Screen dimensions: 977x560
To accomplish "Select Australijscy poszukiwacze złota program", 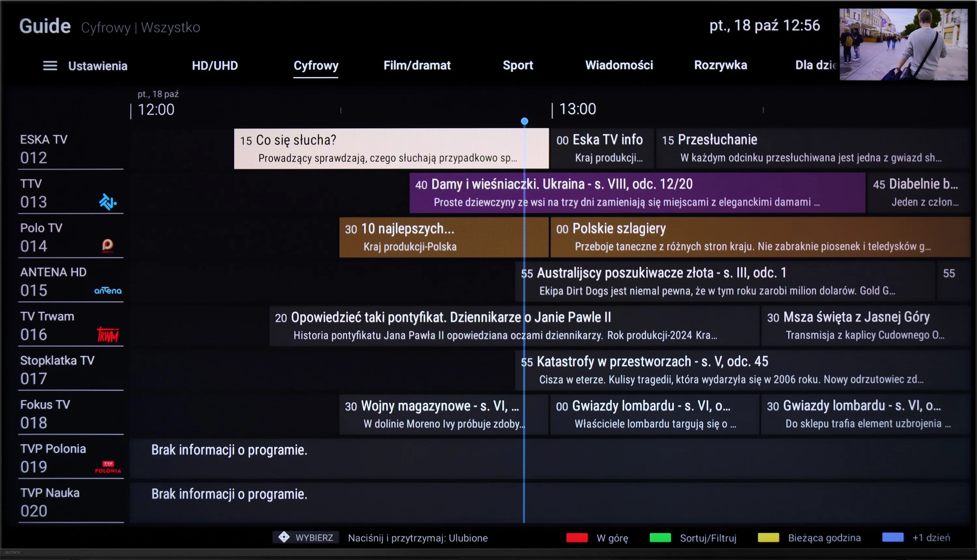I will click(725, 281).
